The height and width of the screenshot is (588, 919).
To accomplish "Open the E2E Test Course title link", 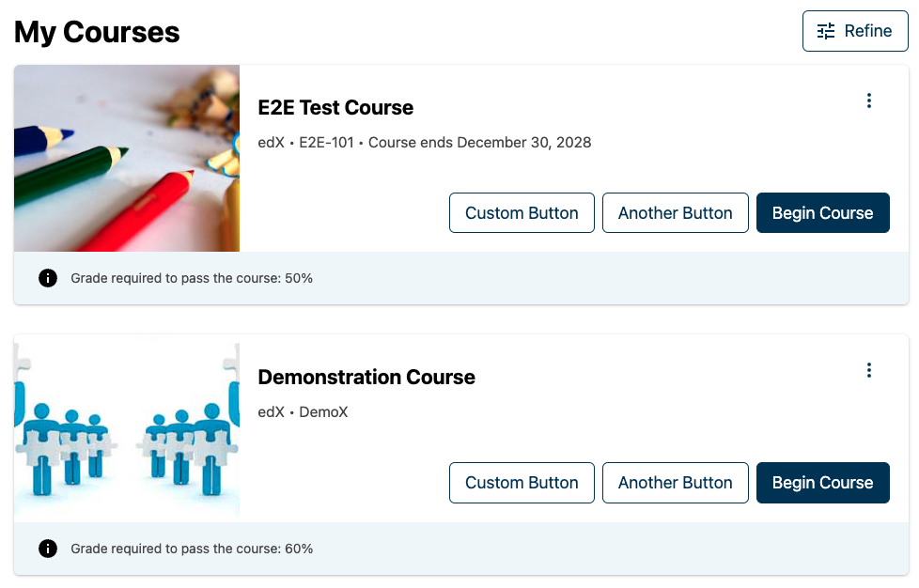I will coord(335,108).
